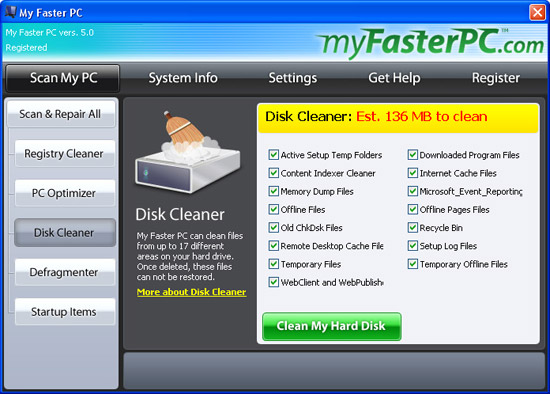Toggle Internet Cache Files checkbox

412,173
